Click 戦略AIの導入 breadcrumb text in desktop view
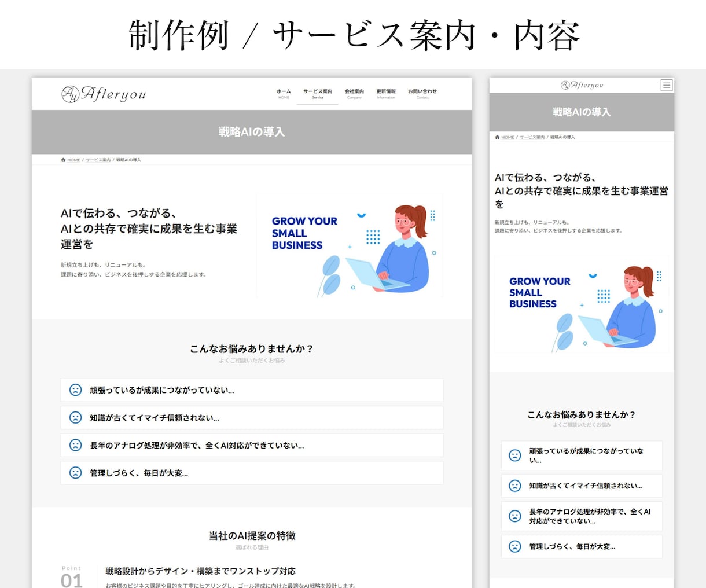Viewport: 706px width, 588px height. pos(128,160)
